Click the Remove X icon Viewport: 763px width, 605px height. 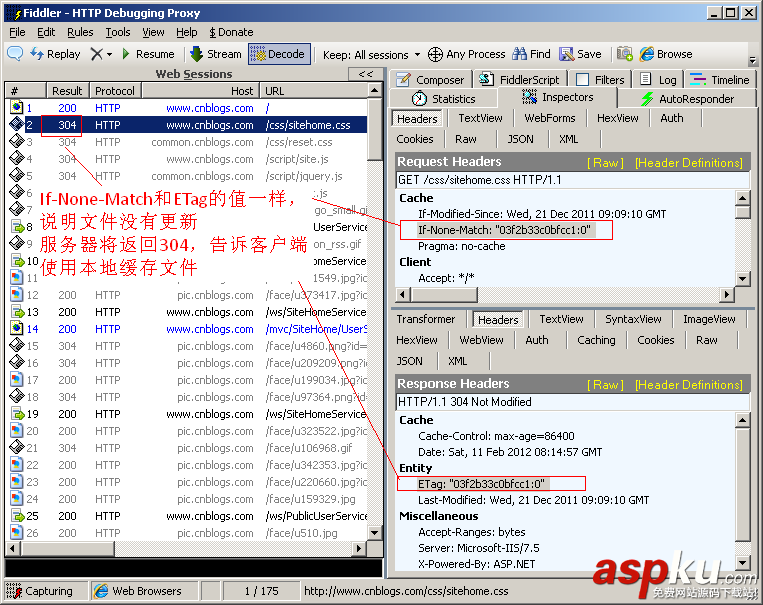coord(96,54)
